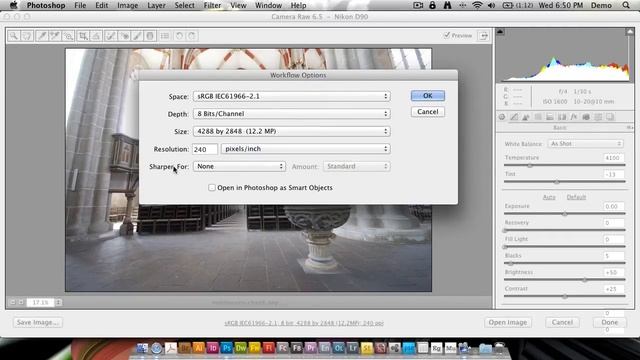640x360 pixels.
Task: Click the Temperature slider handle
Action: tap(530, 165)
